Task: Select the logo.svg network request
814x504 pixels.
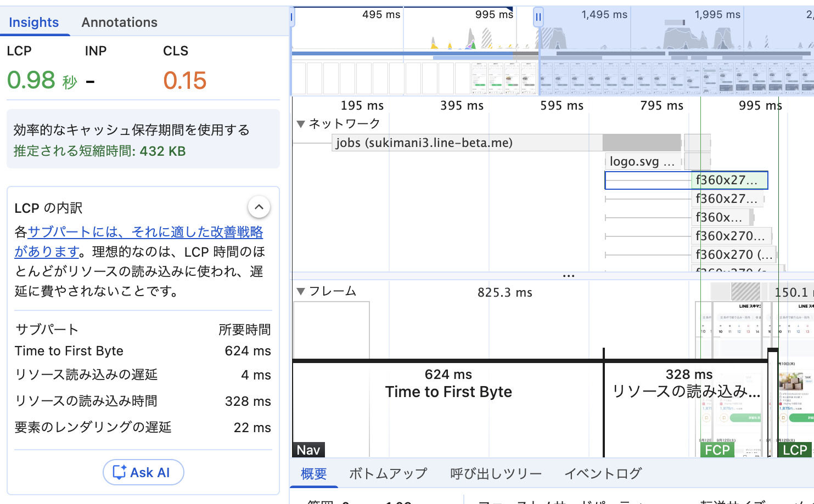Action: (x=643, y=161)
